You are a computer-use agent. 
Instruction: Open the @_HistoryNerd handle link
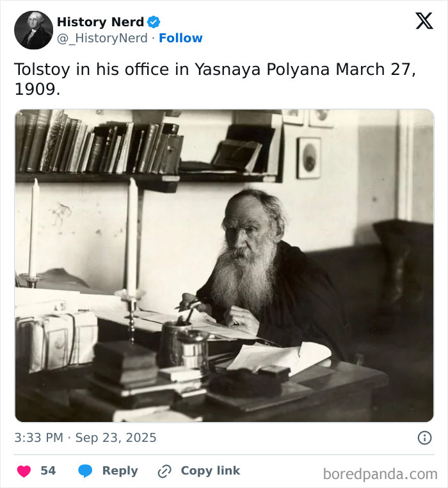[102, 38]
